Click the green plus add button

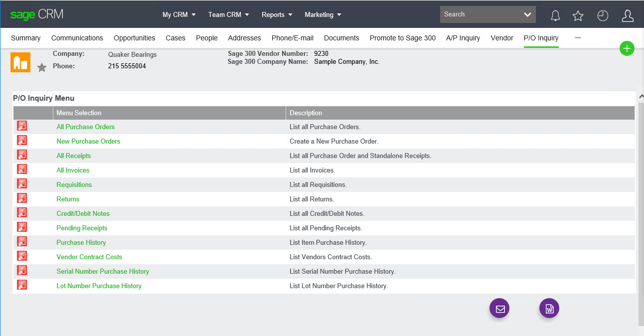click(x=627, y=48)
